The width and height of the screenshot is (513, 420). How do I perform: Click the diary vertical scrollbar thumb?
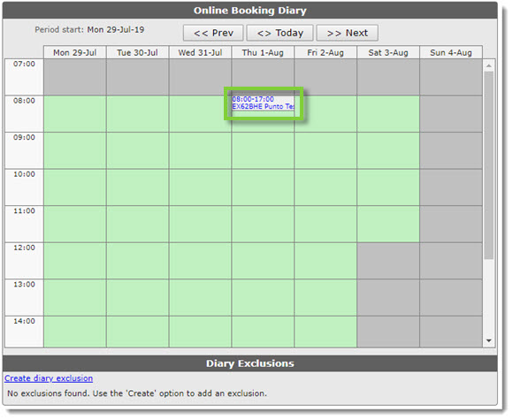[x=489, y=165]
